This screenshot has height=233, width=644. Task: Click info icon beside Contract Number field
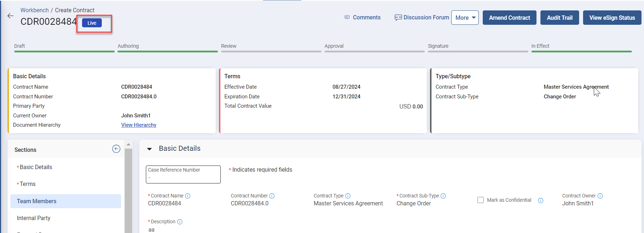(x=272, y=196)
